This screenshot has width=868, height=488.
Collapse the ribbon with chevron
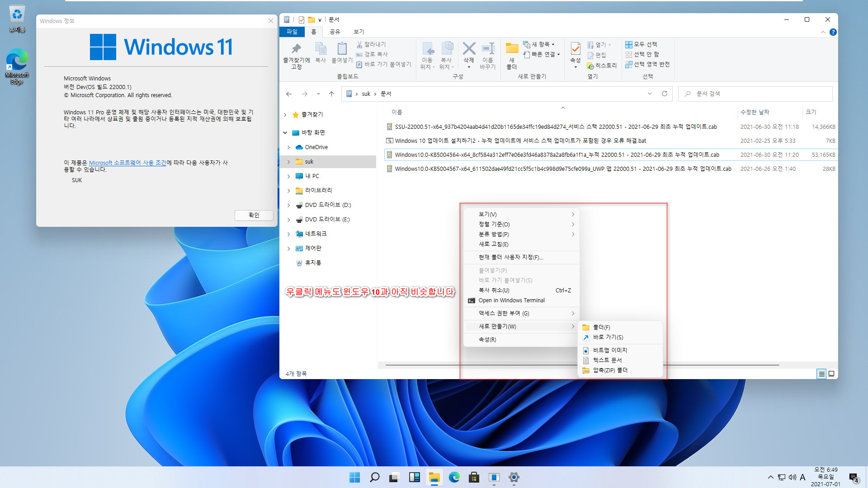pos(823,32)
